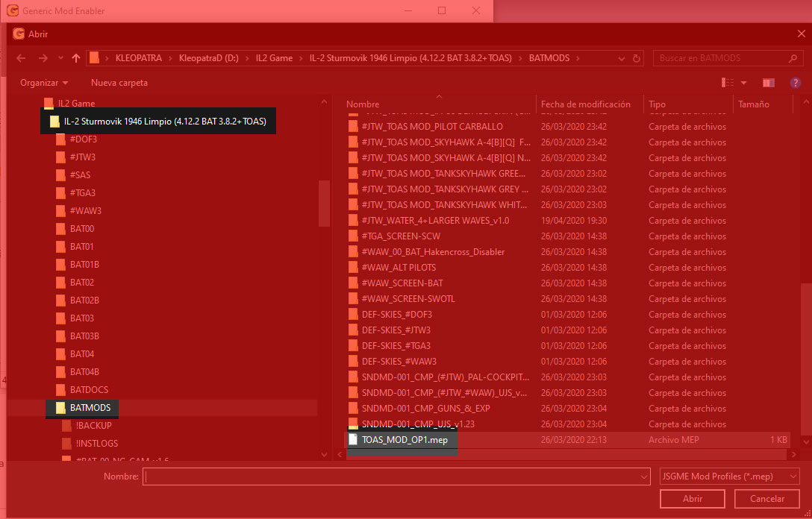The height and width of the screenshot is (519, 812).
Task: Select #DOF3 folder in tree
Action: tap(84, 139)
